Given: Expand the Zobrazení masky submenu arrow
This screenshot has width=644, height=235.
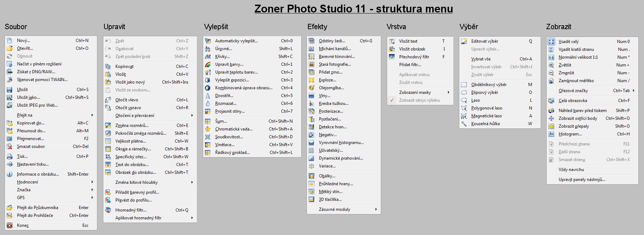Looking at the screenshot, I should click(x=449, y=92).
